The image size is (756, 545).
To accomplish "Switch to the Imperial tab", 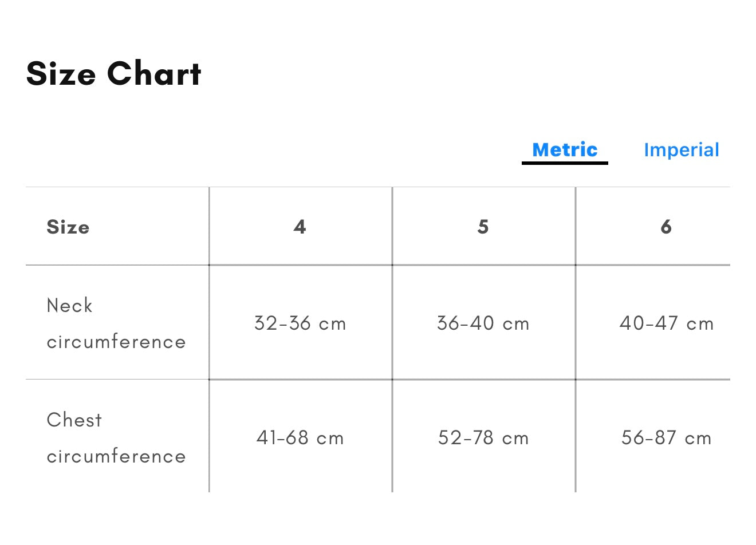I will (681, 150).
